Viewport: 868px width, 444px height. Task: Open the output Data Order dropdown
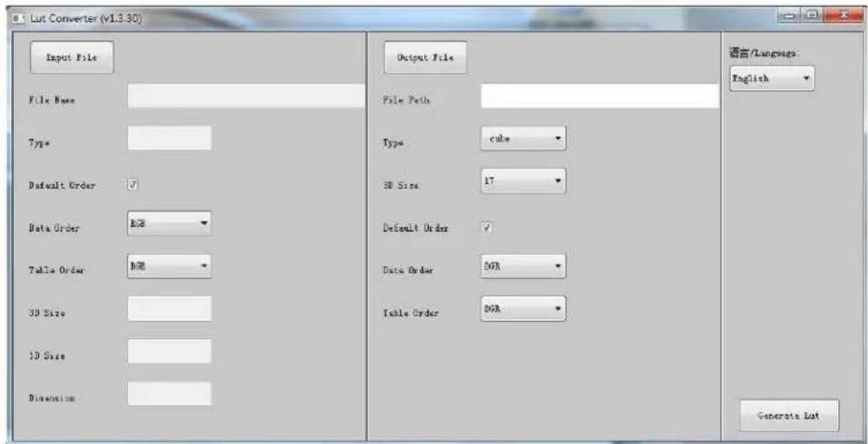click(x=523, y=267)
